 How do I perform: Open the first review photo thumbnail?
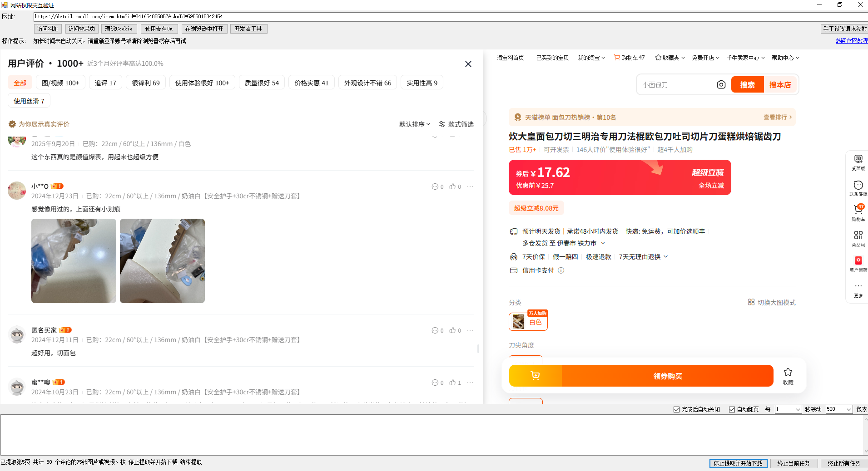(74, 261)
